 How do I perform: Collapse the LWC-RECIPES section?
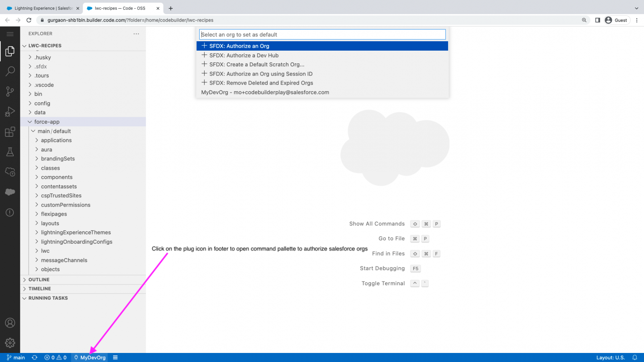point(83,46)
